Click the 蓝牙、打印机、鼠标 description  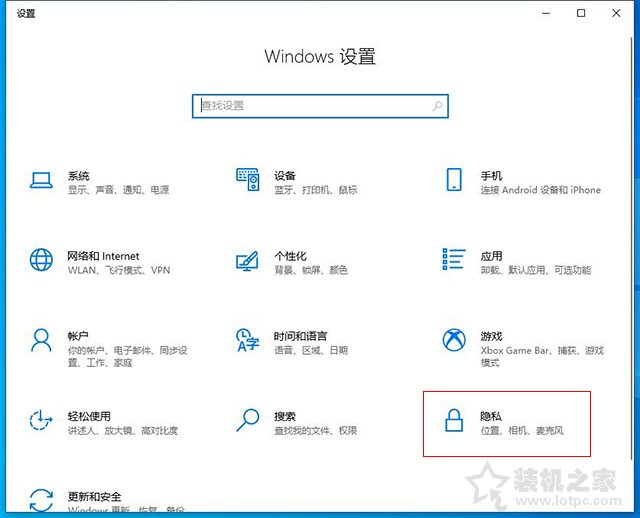coord(316,190)
